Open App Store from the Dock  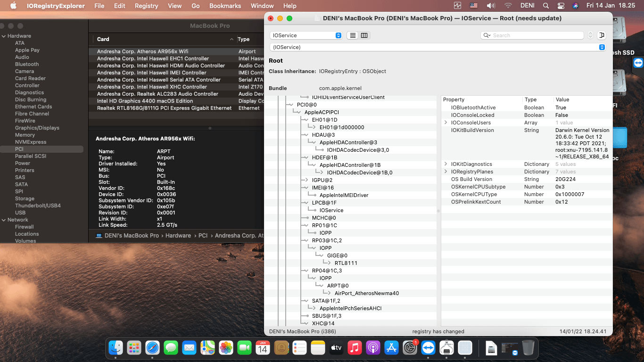pyautogui.click(x=392, y=348)
